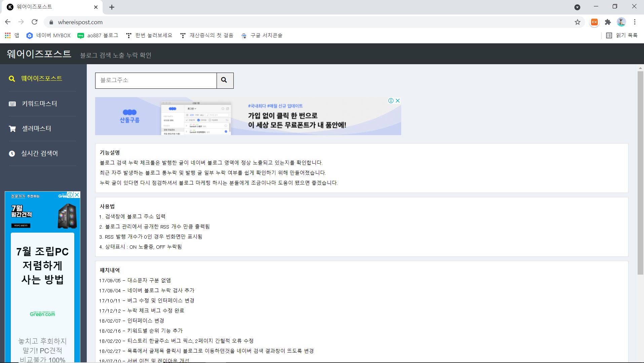Click the 패치내역 heading
Screen dimensions: 644x363
point(110,270)
